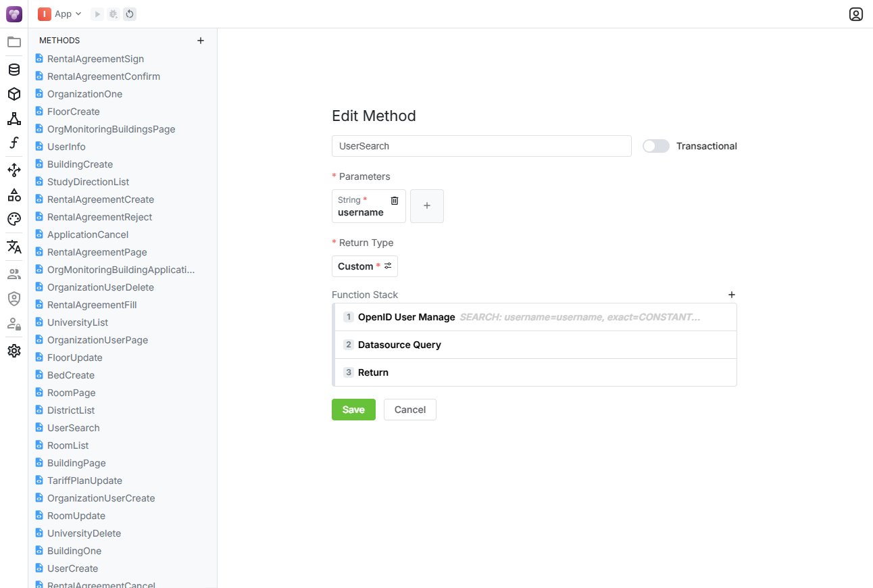Screen dimensions: 873x588
Task: Add a step to Function Stack
Action: click(731, 295)
